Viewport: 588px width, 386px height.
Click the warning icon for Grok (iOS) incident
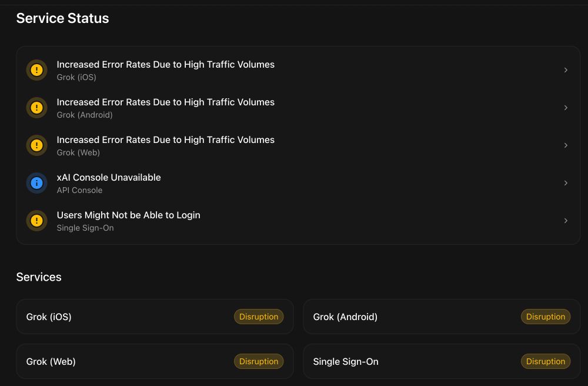36,70
